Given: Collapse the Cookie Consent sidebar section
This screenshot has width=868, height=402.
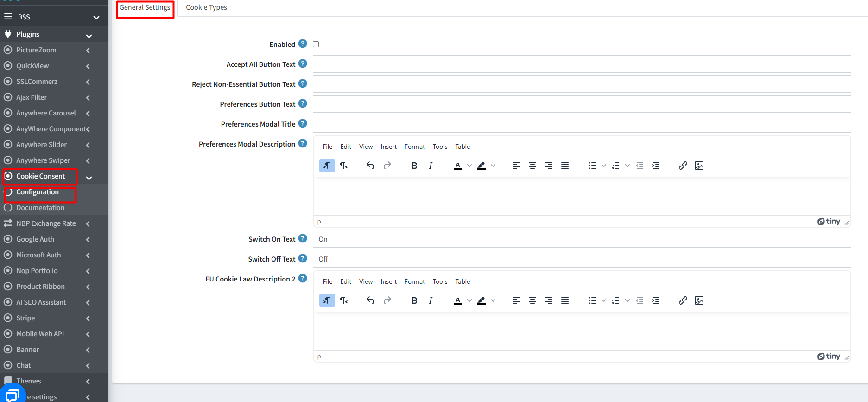Looking at the screenshot, I should click(x=89, y=178).
